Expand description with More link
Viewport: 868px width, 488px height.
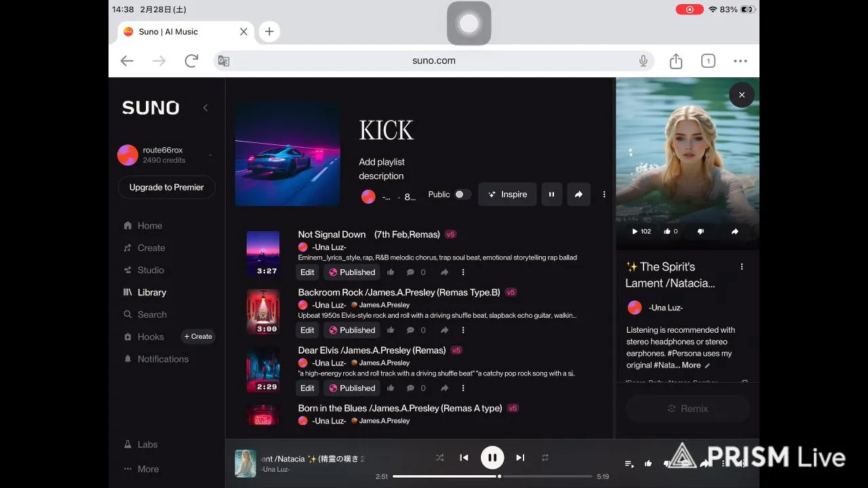coord(691,365)
